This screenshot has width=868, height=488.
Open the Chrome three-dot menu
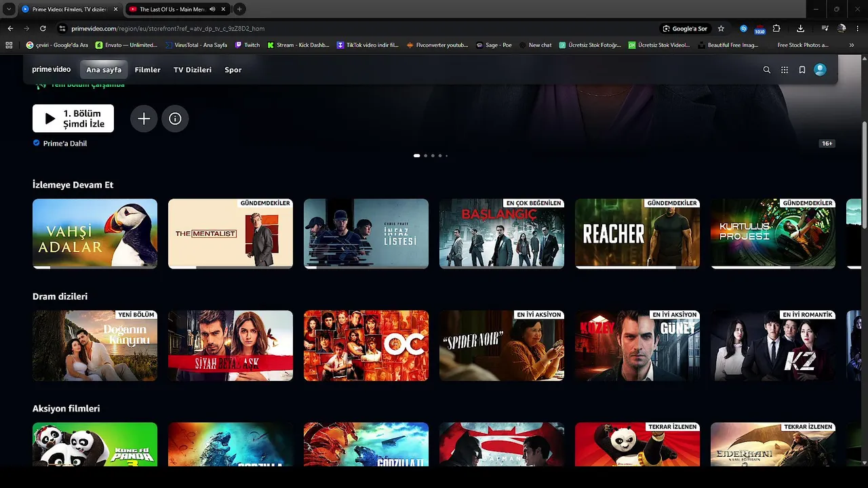tap(859, 28)
